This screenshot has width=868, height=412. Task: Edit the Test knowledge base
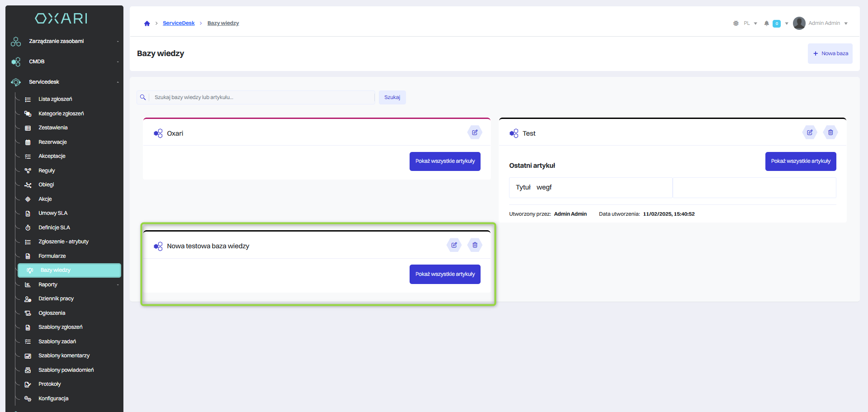(810, 133)
